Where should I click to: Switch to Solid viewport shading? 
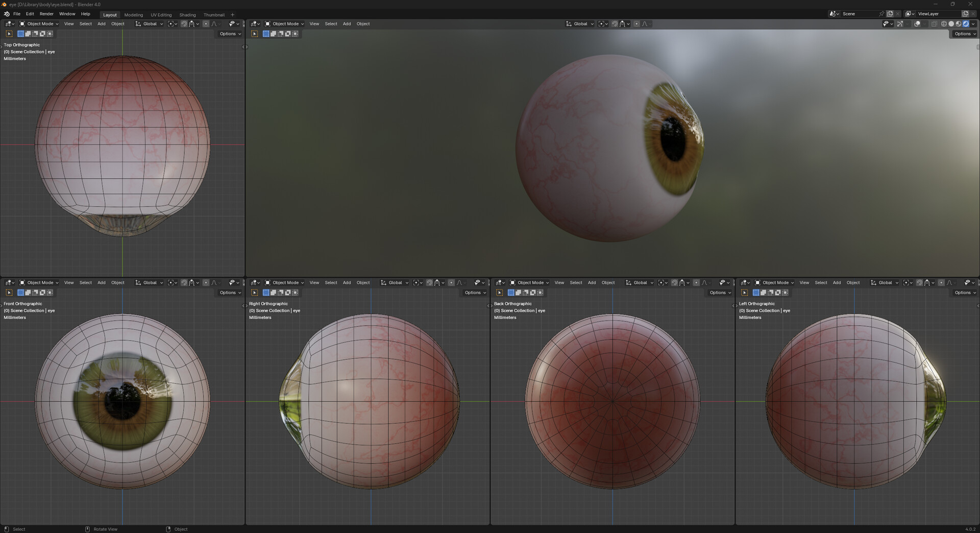pos(951,23)
